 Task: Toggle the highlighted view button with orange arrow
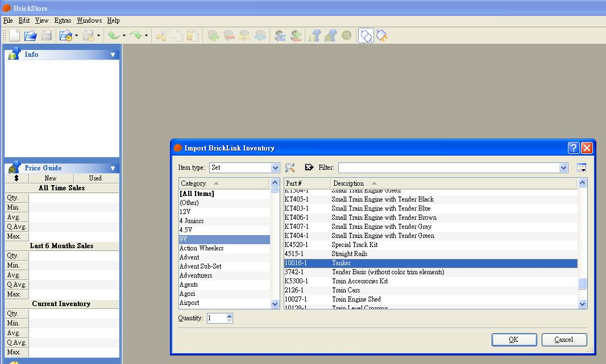(382, 36)
